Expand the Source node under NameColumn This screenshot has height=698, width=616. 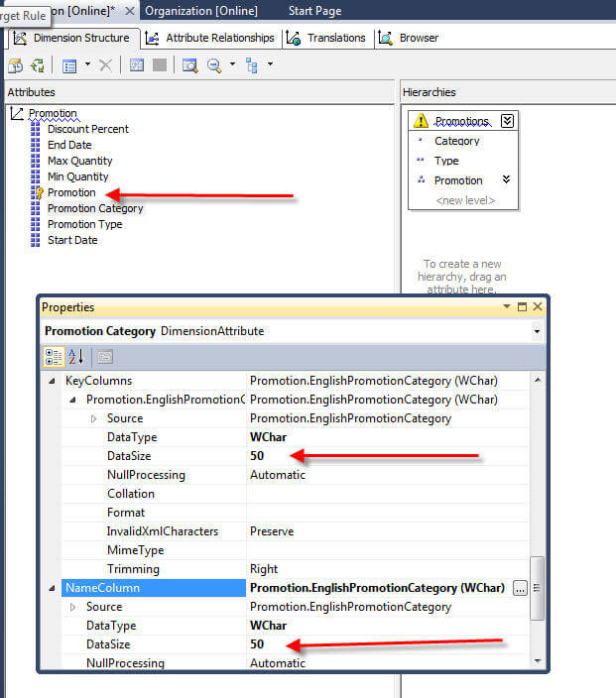[73, 607]
